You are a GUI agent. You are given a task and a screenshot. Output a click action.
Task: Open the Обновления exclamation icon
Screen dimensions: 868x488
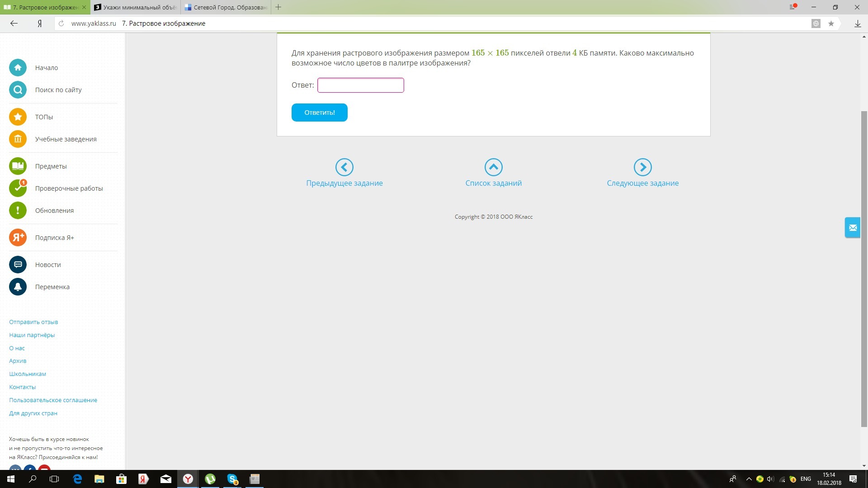pos(18,211)
